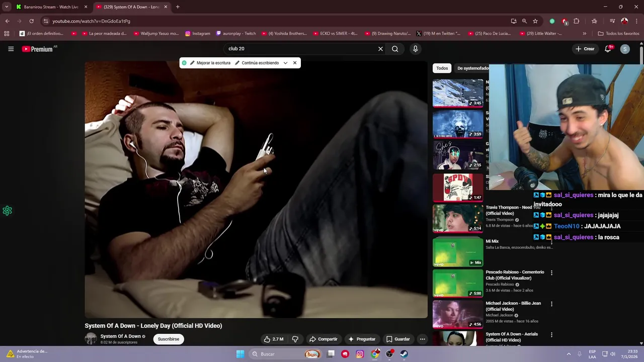Select the 'Todos' filter chip
Image resolution: width=644 pixels, height=362 pixels.
[442, 68]
